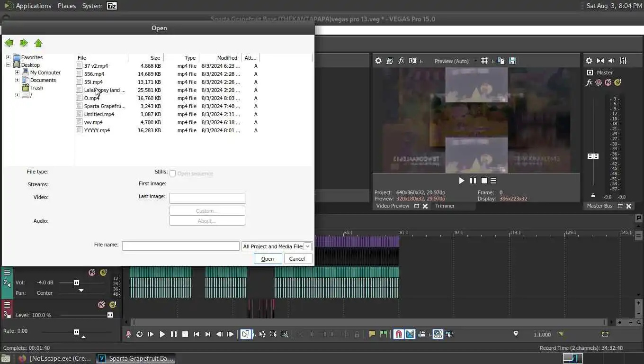Toggle split screen view in preview
644x364 pixels.
coord(412,61)
